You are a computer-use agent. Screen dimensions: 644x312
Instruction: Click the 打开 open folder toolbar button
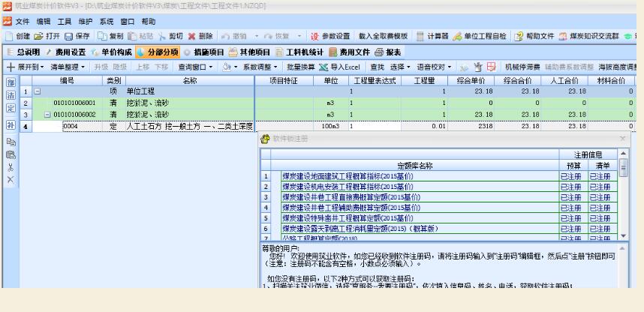pos(47,36)
